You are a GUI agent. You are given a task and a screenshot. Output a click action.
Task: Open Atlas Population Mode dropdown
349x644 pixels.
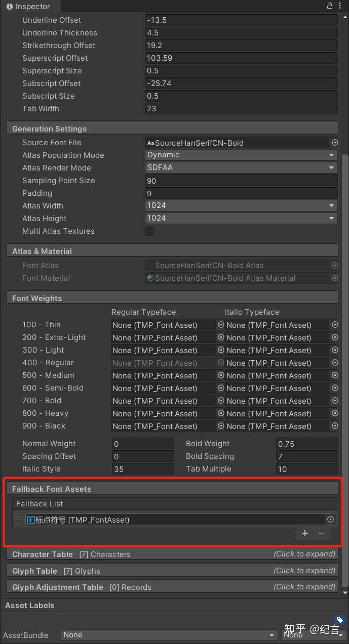pos(241,155)
